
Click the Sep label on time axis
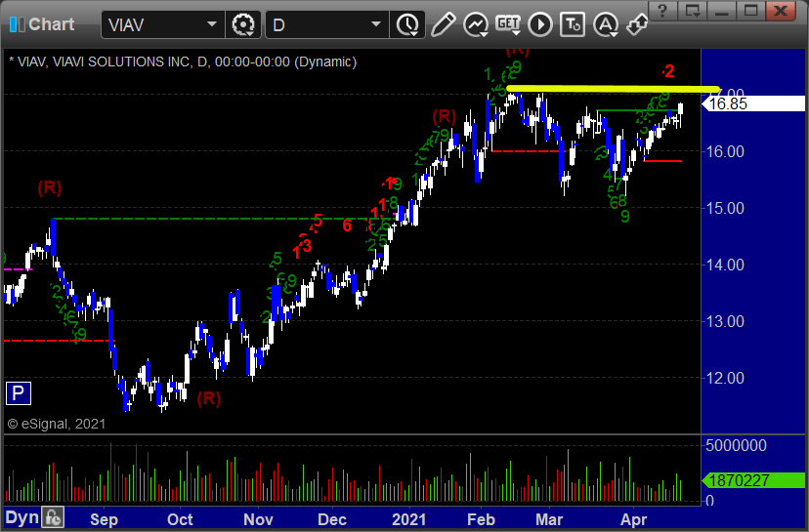coord(104,519)
